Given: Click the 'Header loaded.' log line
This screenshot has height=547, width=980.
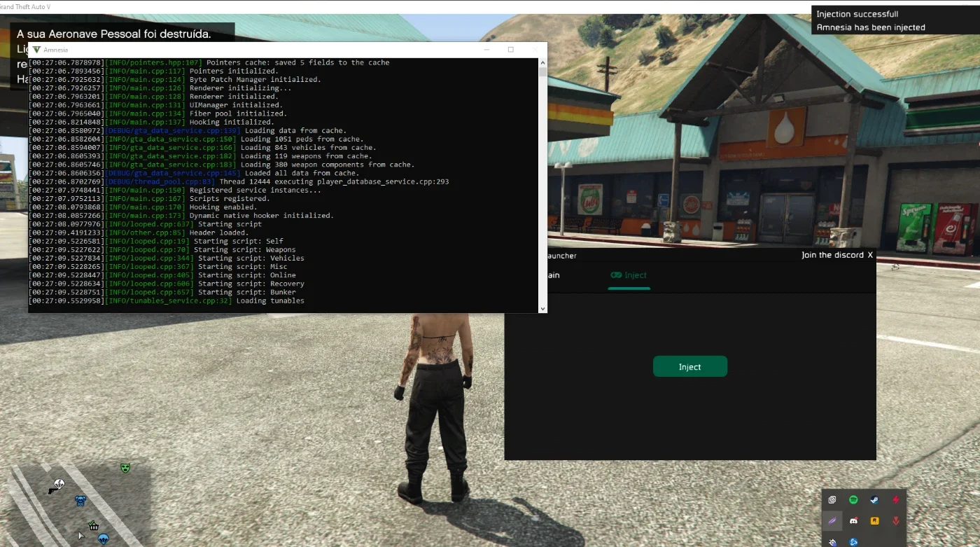Looking at the screenshot, I should 138,233.
